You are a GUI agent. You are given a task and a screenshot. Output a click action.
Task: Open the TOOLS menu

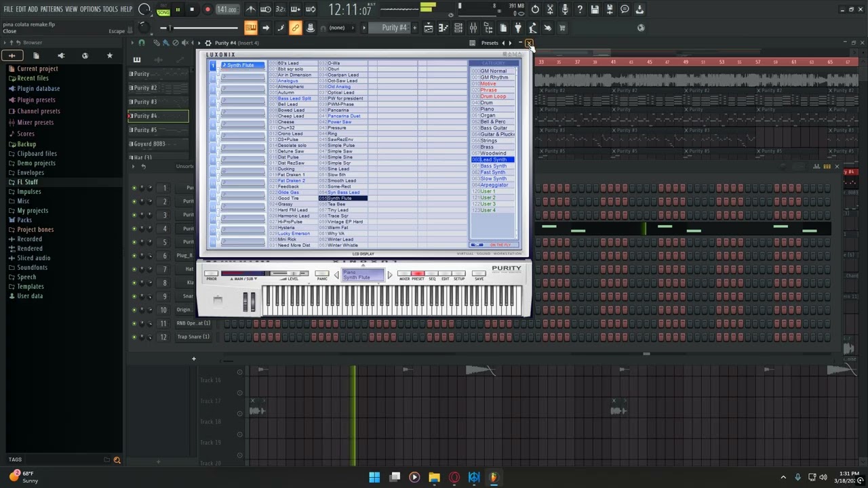(x=111, y=9)
